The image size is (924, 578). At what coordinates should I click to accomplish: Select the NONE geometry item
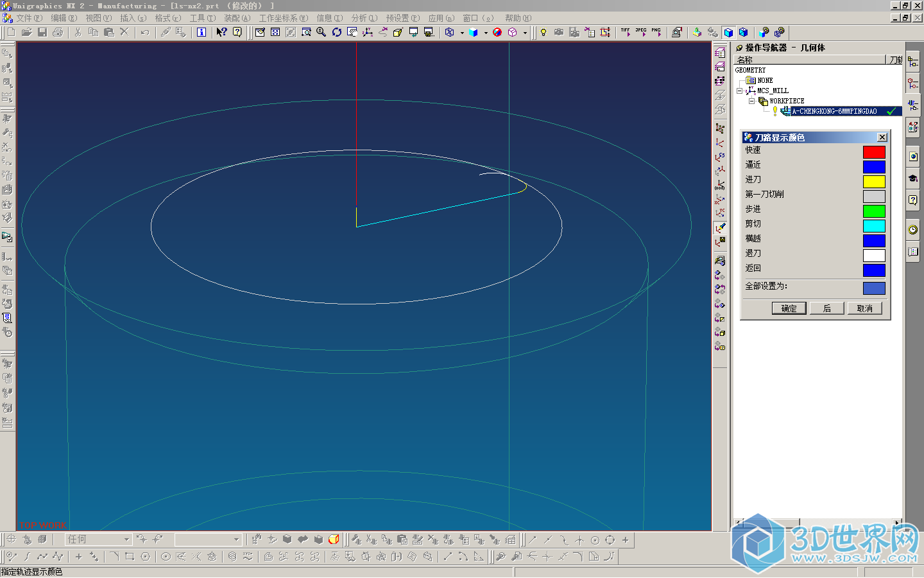[765, 80]
